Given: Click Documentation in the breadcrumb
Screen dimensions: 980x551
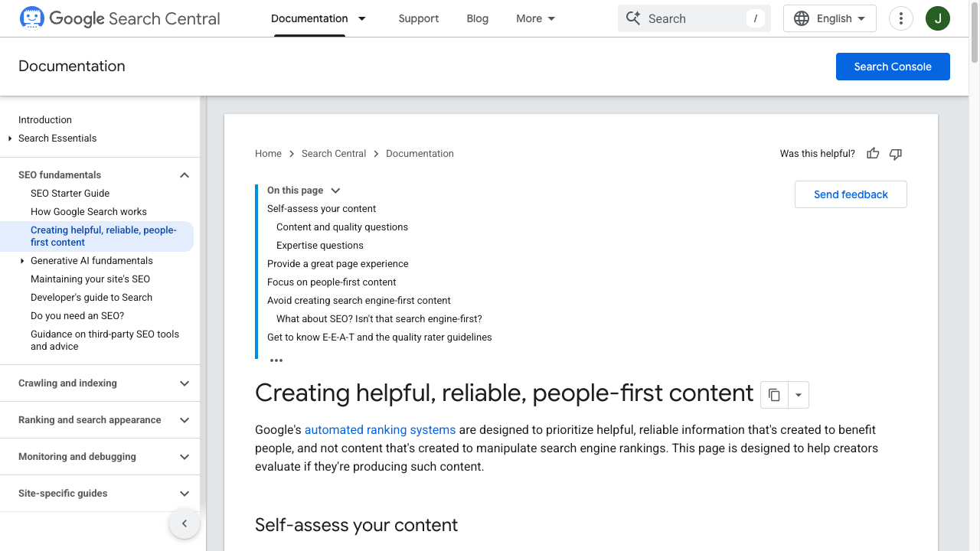Looking at the screenshot, I should pyautogui.click(x=420, y=154).
